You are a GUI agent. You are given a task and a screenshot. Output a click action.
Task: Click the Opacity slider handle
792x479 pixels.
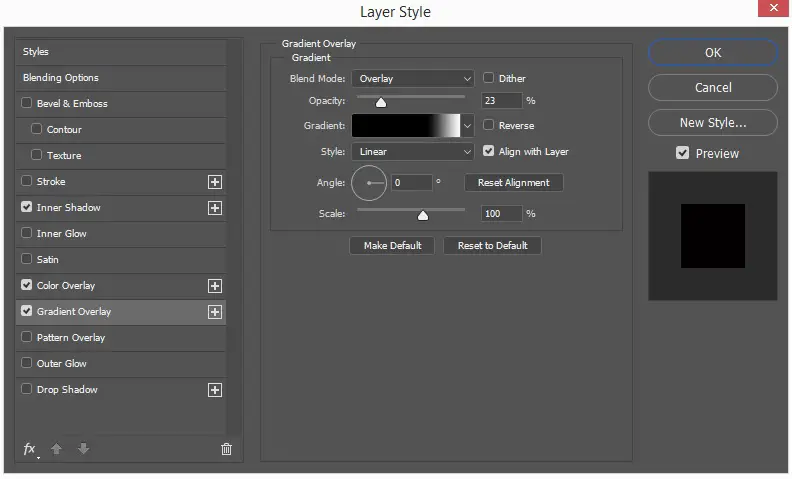(x=381, y=103)
